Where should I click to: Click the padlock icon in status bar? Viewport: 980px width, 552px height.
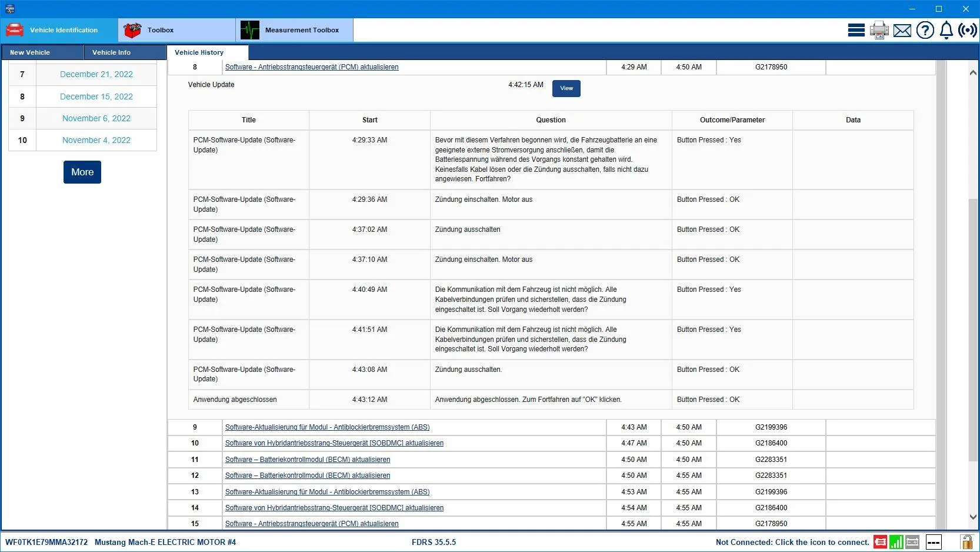[x=966, y=541]
